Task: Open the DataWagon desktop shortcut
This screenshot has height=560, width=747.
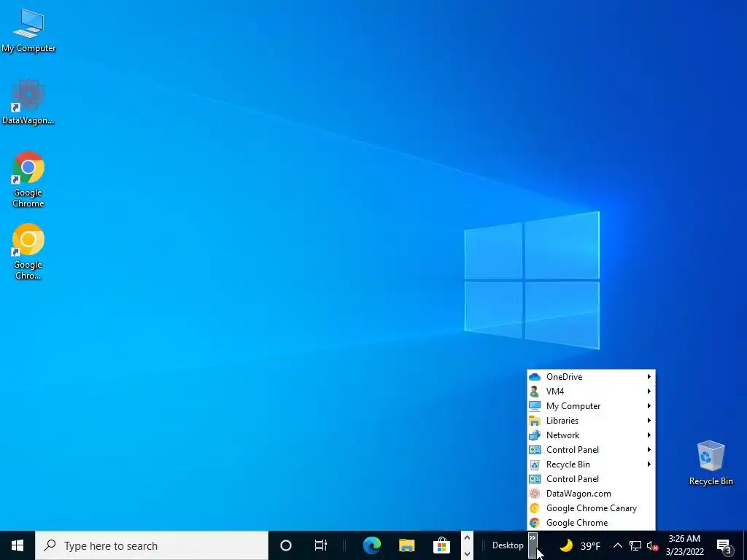Action: 28,102
